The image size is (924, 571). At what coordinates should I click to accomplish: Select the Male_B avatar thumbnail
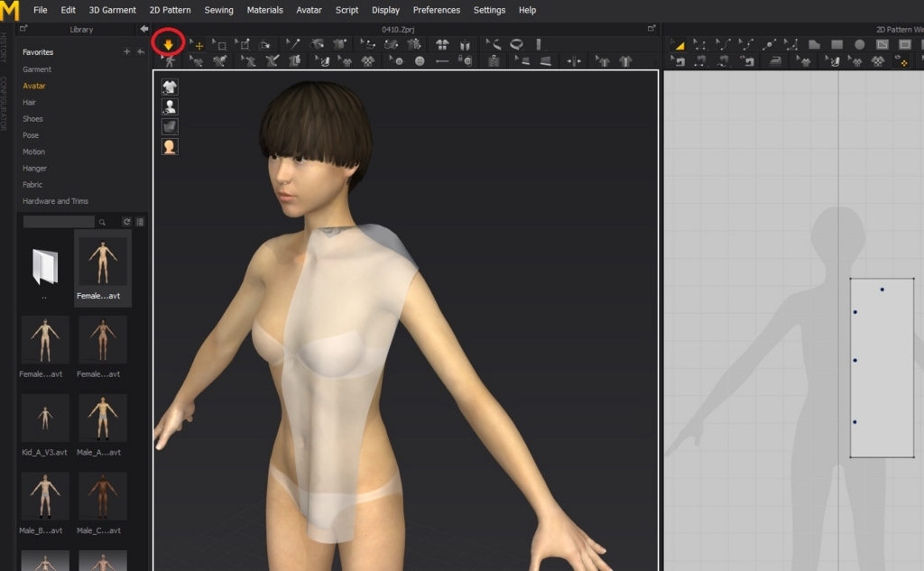[x=45, y=496]
